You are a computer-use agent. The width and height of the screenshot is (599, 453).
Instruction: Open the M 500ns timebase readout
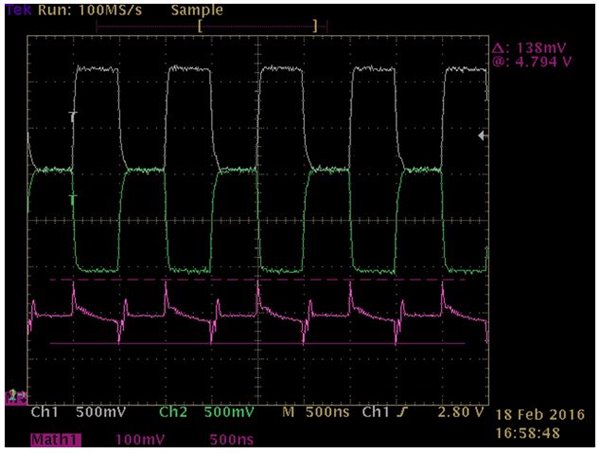click(x=316, y=412)
